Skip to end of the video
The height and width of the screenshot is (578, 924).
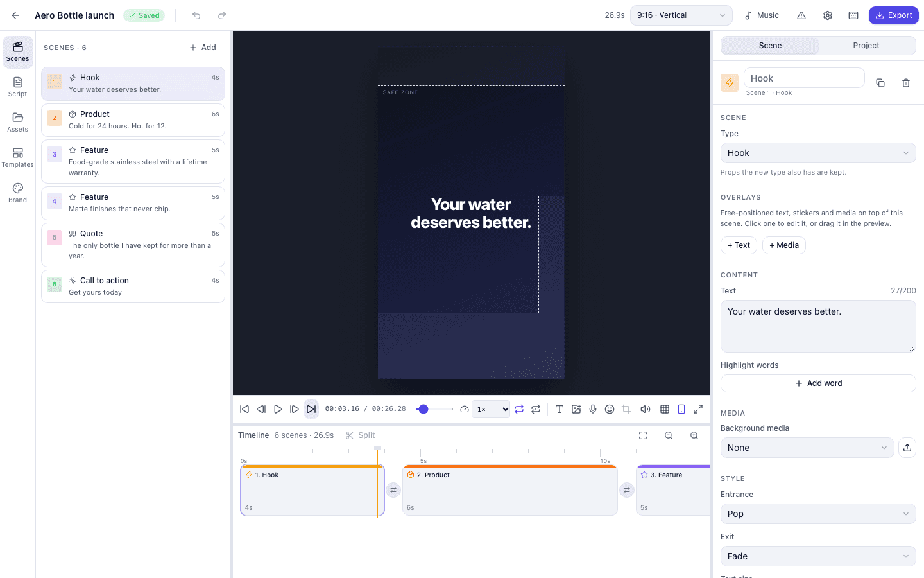coord(311,409)
